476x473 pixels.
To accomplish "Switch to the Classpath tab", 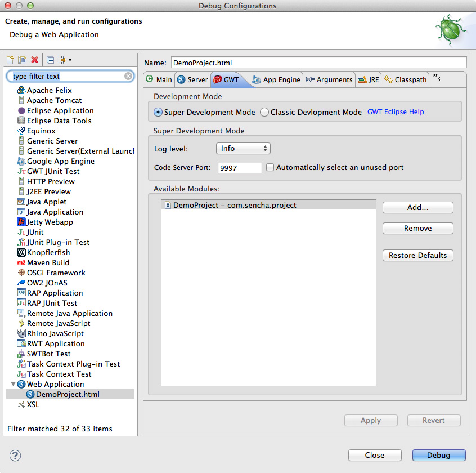I will [x=406, y=79].
